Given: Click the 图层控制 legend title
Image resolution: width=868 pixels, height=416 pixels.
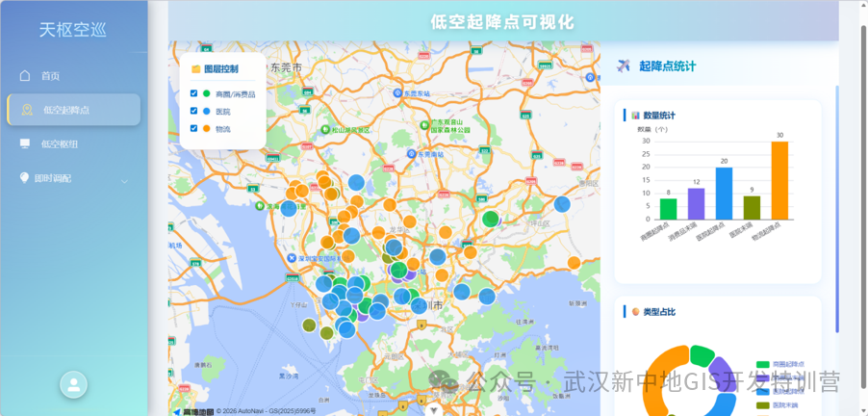Looking at the screenshot, I should [x=221, y=69].
